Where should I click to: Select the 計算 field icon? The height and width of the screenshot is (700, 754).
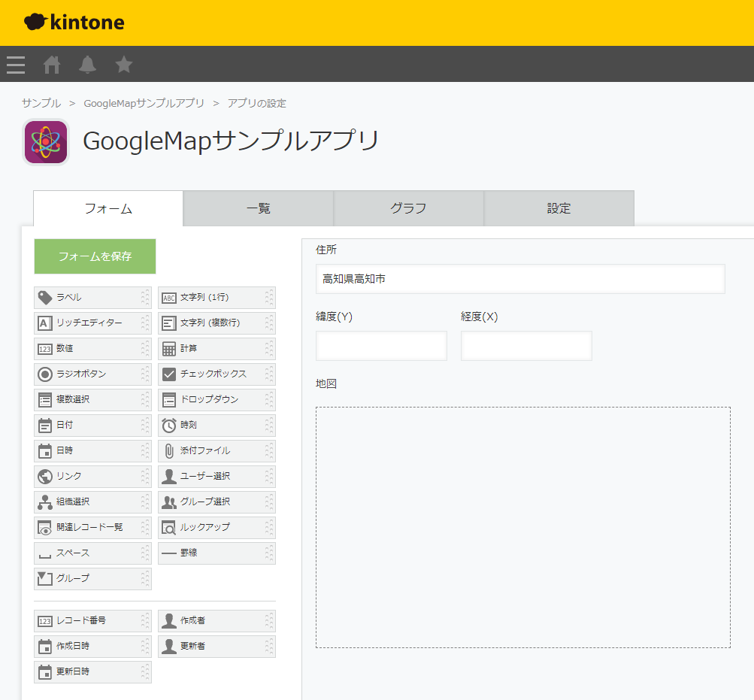pos(170,348)
